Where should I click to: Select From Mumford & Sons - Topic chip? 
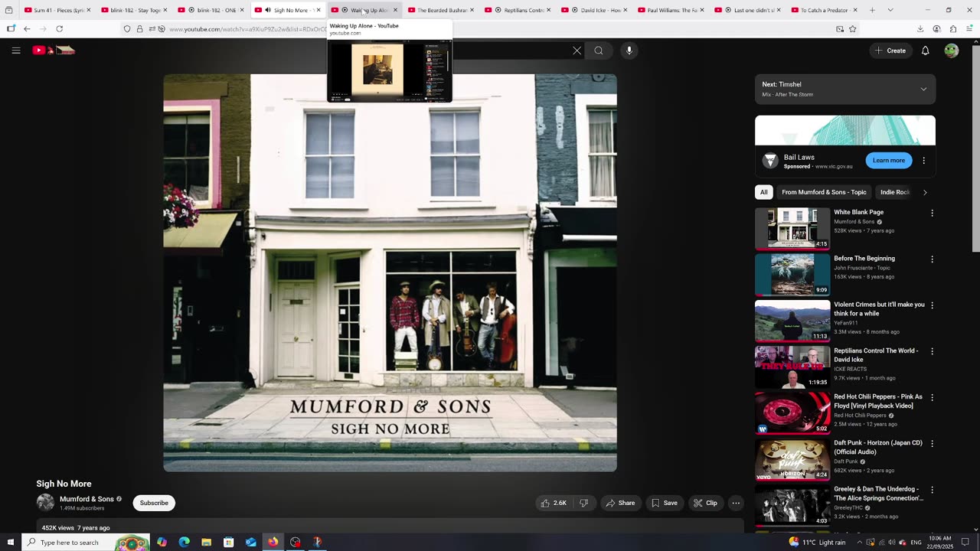(824, 192)
